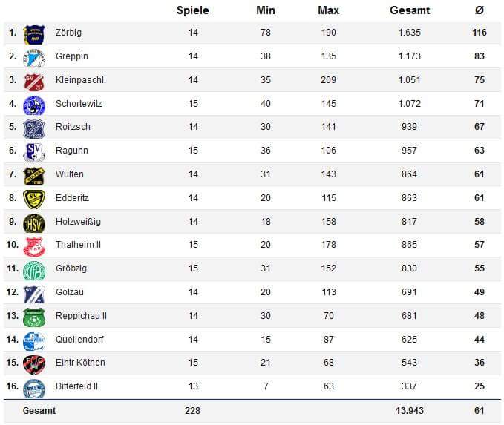Sort table by Spiele column header
This screenshot has height=425, width=504.
point(193,10)
